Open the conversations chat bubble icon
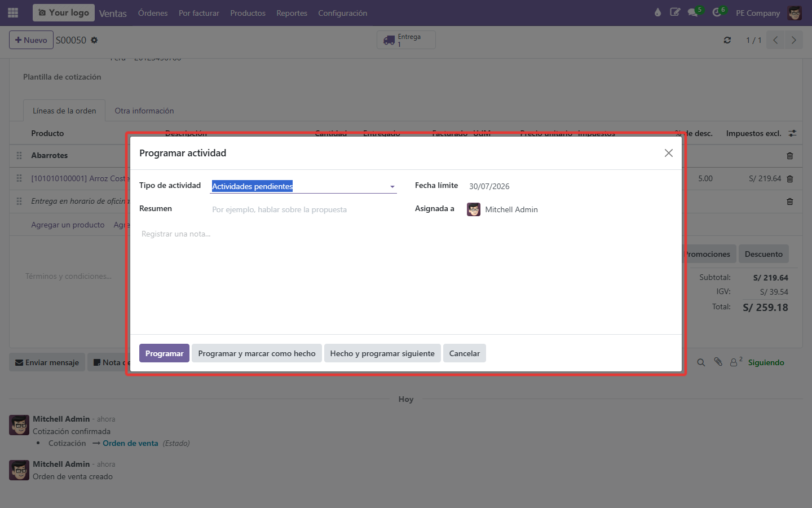 pos(692,12)
